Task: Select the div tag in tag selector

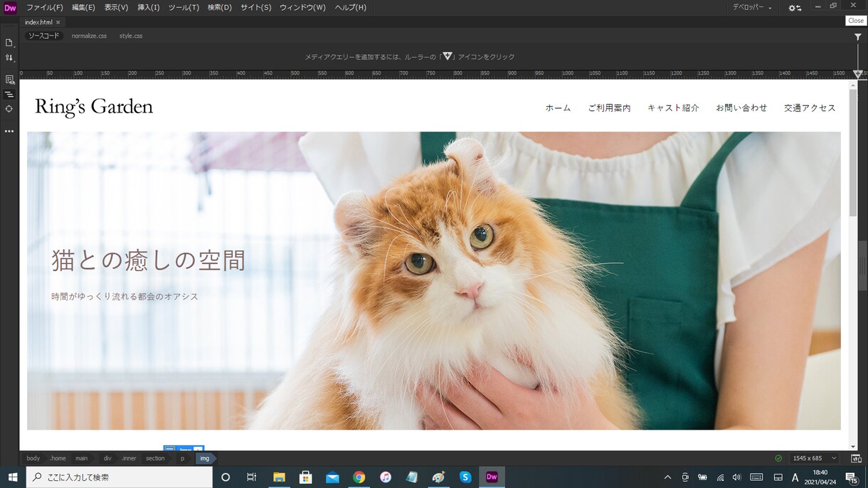Action: (x=107, y=459)
